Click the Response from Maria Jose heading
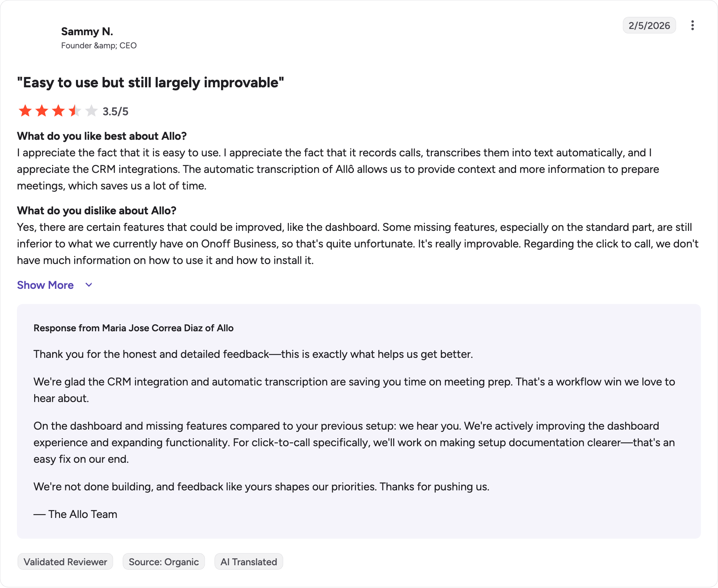The image size is (718, 588). pyautogui.click(x=133, y=328)
